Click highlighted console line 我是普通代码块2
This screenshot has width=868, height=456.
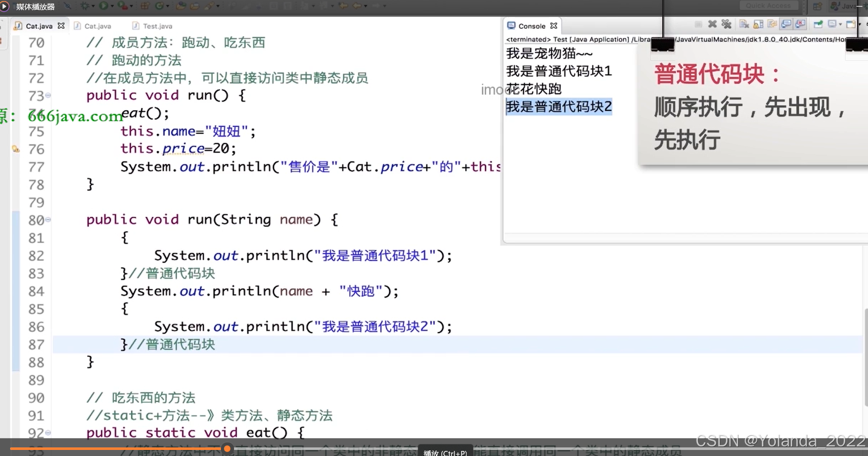click(559, 107)
